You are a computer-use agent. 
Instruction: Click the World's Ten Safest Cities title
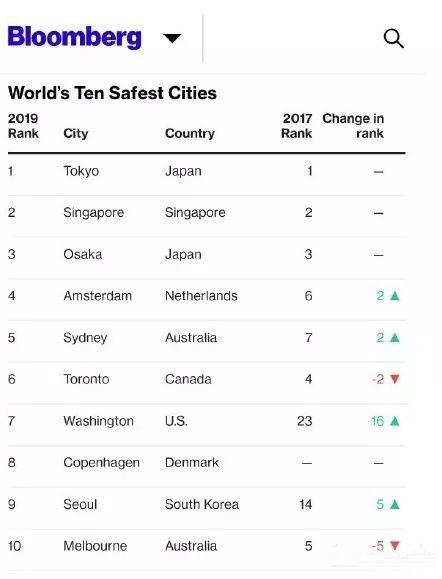pyautogui.click(x=112, y=93)
